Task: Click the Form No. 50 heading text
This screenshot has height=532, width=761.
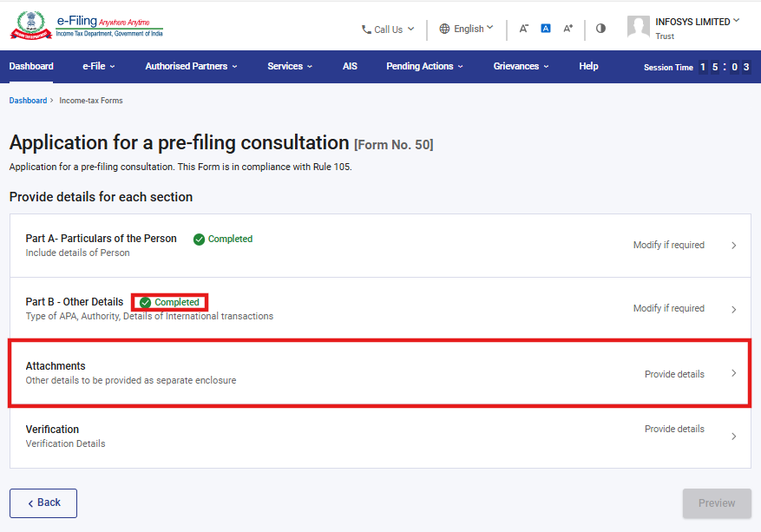Action: pyautogui.click(x=394, y=145)
